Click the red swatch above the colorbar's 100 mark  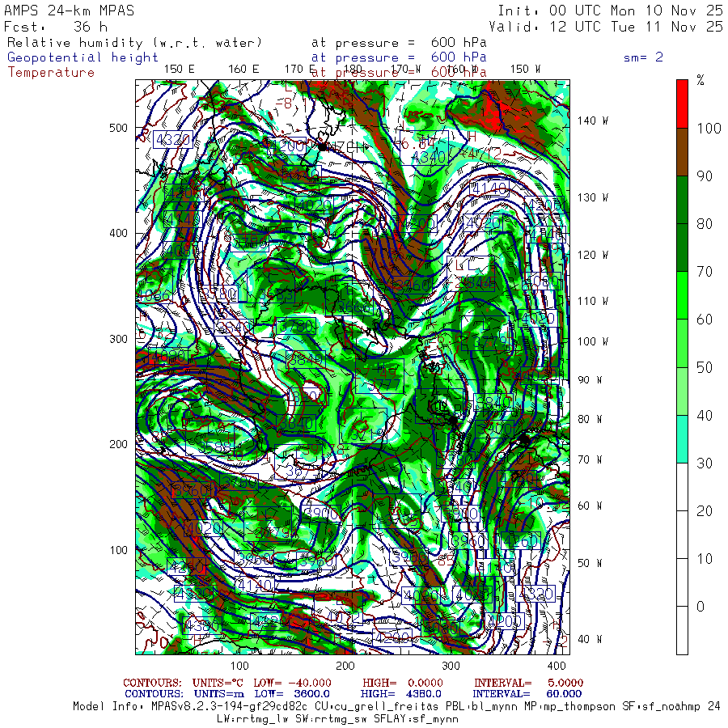click(682, 104)
